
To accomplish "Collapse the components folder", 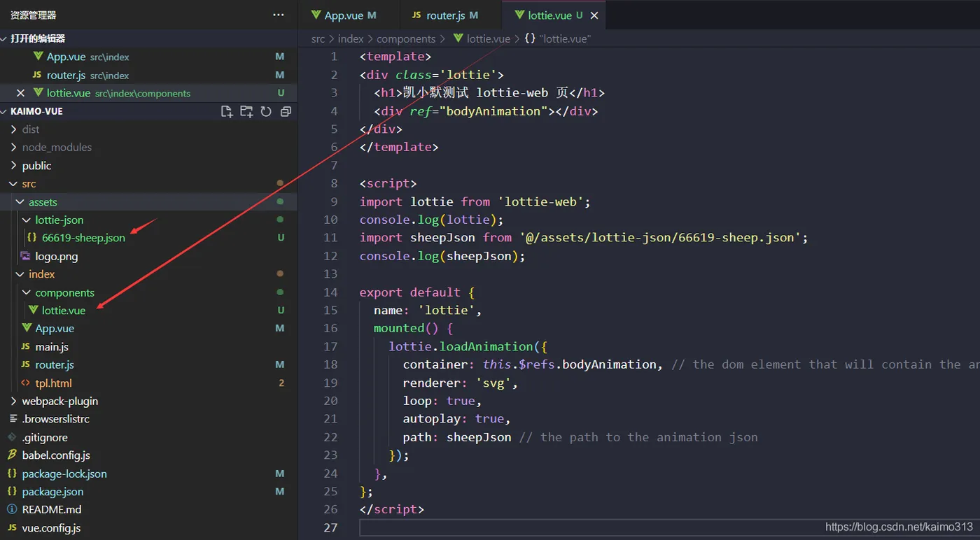I will click(x=64, y=292).
